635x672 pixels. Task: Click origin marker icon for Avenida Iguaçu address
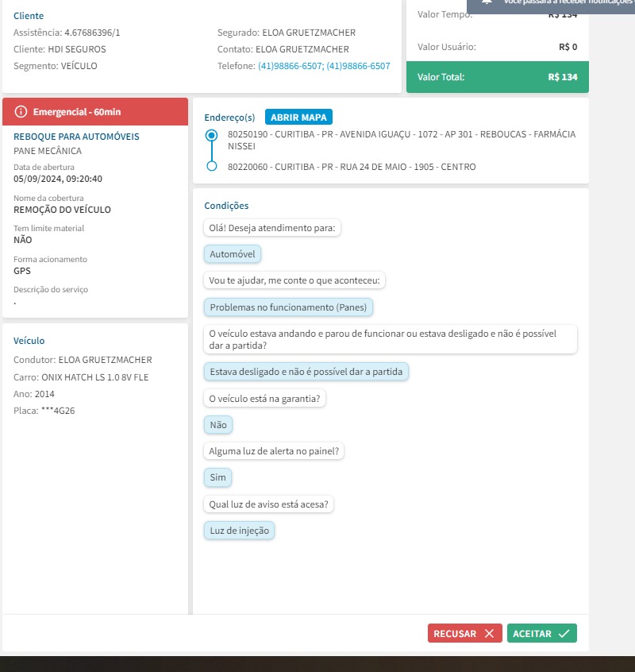[x=211, y=135]
